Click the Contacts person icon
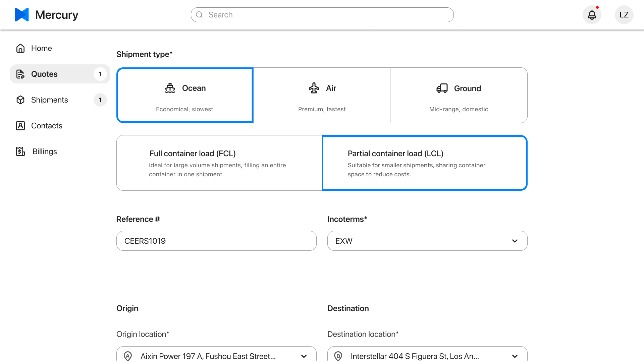The width and height of the screenshot is (644, 362). pos(20,126)
